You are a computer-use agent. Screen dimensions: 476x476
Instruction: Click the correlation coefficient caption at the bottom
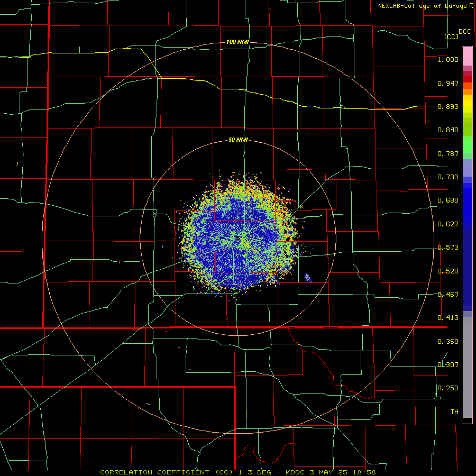pyautogui.click(x=238, y=472)
